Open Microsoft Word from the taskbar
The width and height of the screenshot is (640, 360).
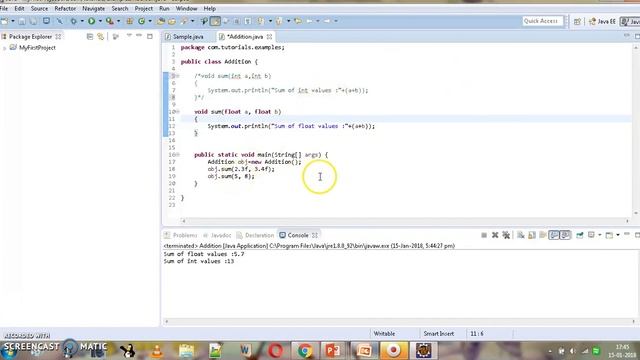[245, 351]
